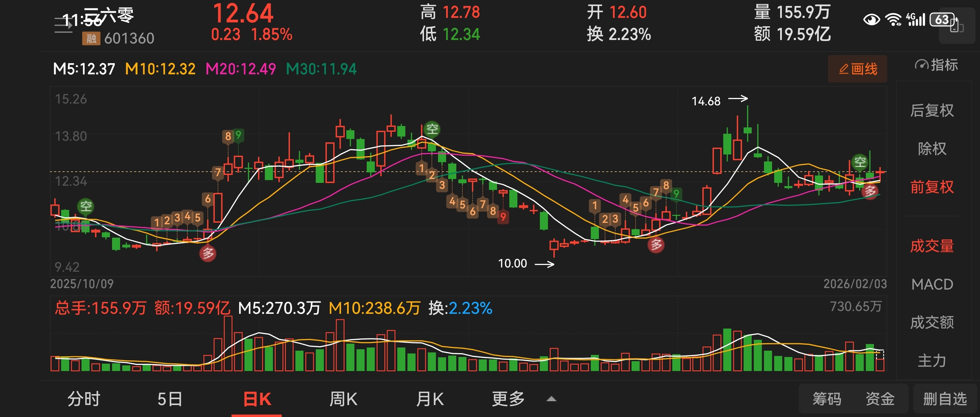Expand the 更多 period menu
980x417 pixels.
click(x=508, y=399)
